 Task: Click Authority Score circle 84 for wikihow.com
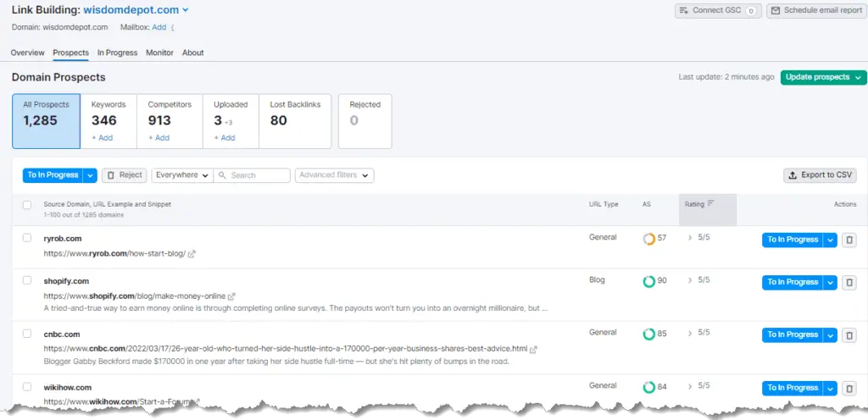coord(648,387)
